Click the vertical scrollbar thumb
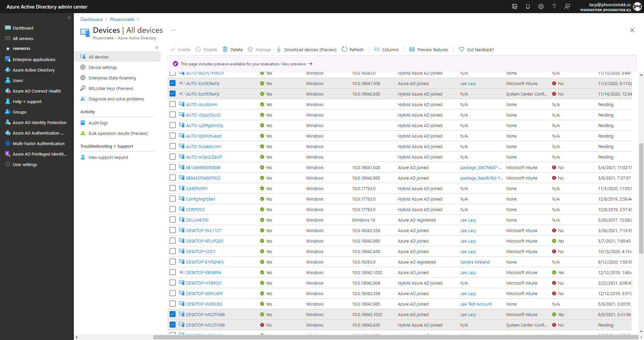Viewport: 644px width, 340px height. click(x=641, y=198)
